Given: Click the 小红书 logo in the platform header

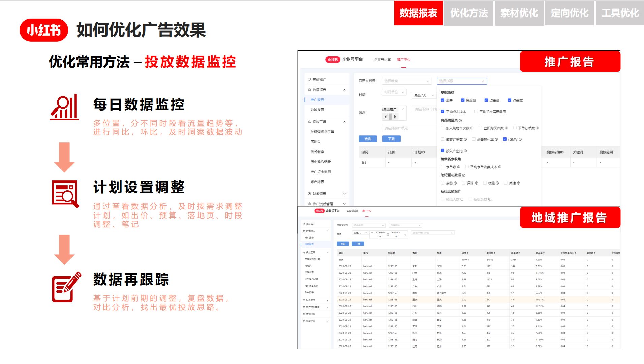Looking at the screenshot, I should [x=332, y=59].
